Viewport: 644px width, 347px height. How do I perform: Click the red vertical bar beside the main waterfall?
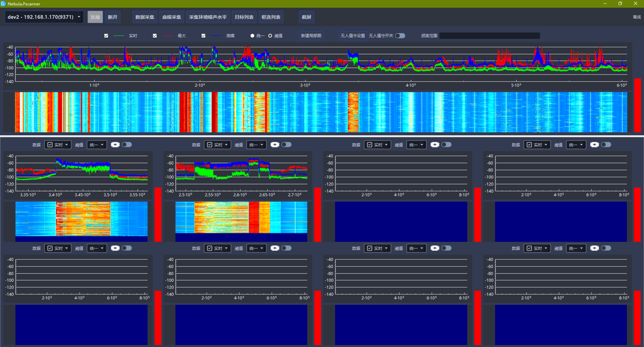637,105
